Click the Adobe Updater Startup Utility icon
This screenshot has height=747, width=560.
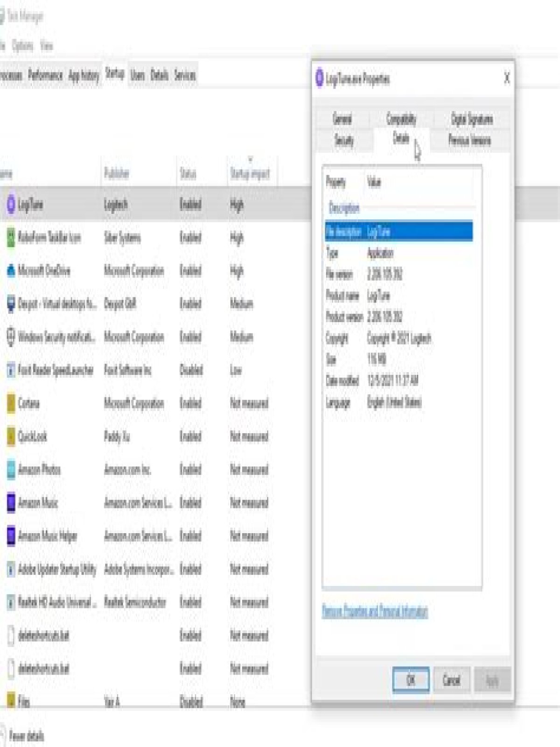click(11, 569)
